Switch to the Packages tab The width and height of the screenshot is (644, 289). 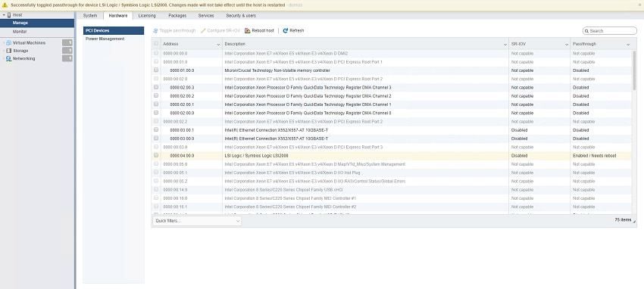point(177,16)
